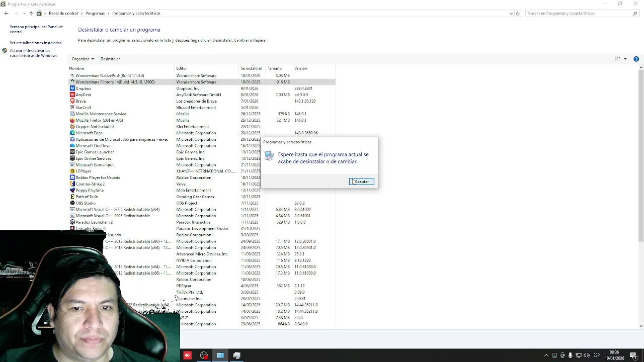Open the view options dropdown arrow
This screenshot has height=362, width=644.
tap(625, 59)
